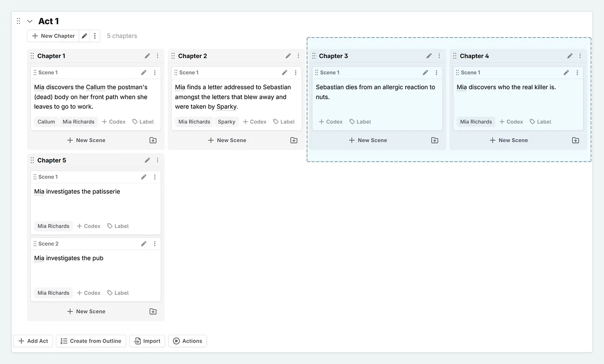Screen dimensions: 604x364
Task: Click Create from Outline
Action: click(91, 341)
